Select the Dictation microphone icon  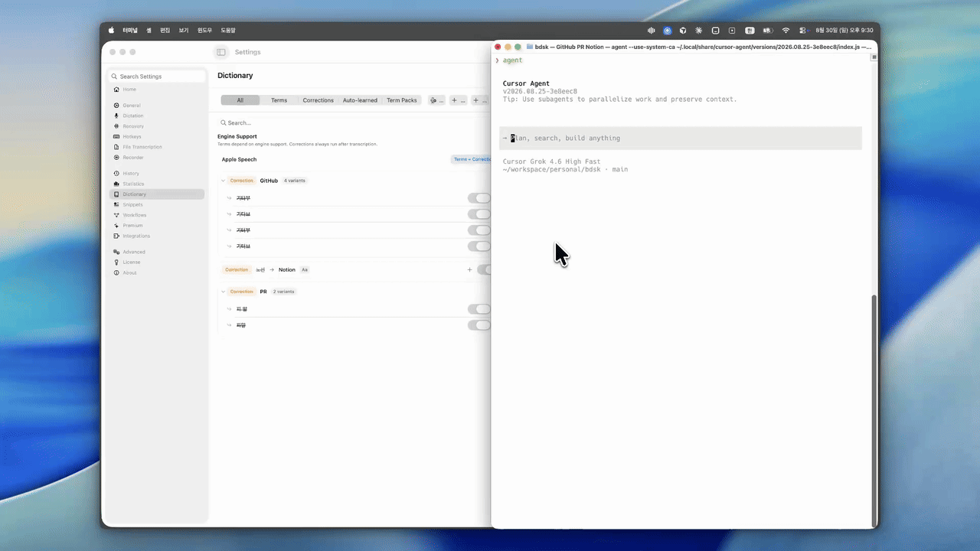116,116
